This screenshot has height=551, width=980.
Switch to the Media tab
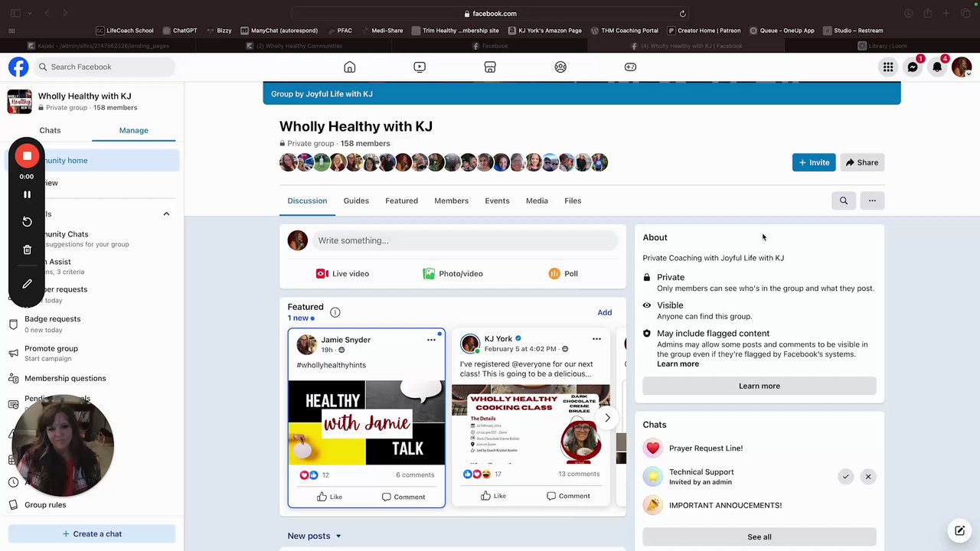click(x=537, y=201)
